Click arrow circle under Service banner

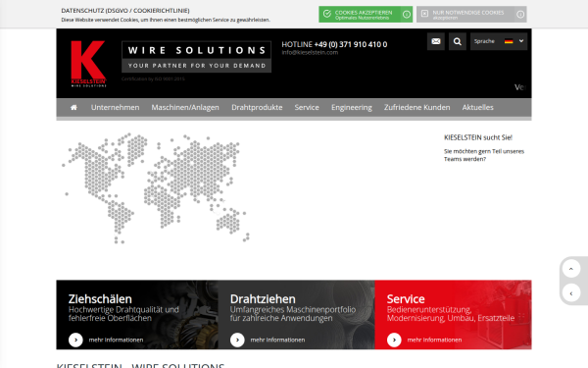point(394,340)
